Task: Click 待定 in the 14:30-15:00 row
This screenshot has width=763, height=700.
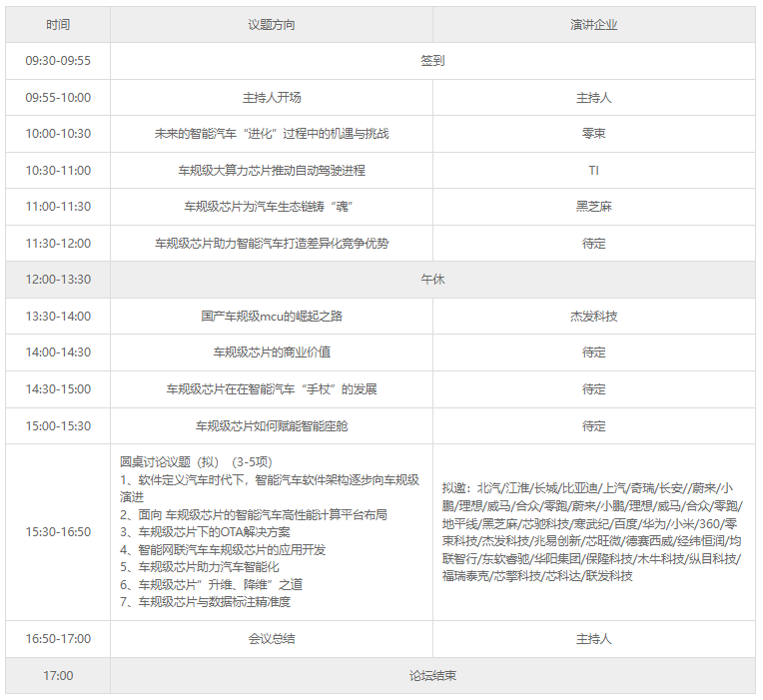Action: (594, 389)
